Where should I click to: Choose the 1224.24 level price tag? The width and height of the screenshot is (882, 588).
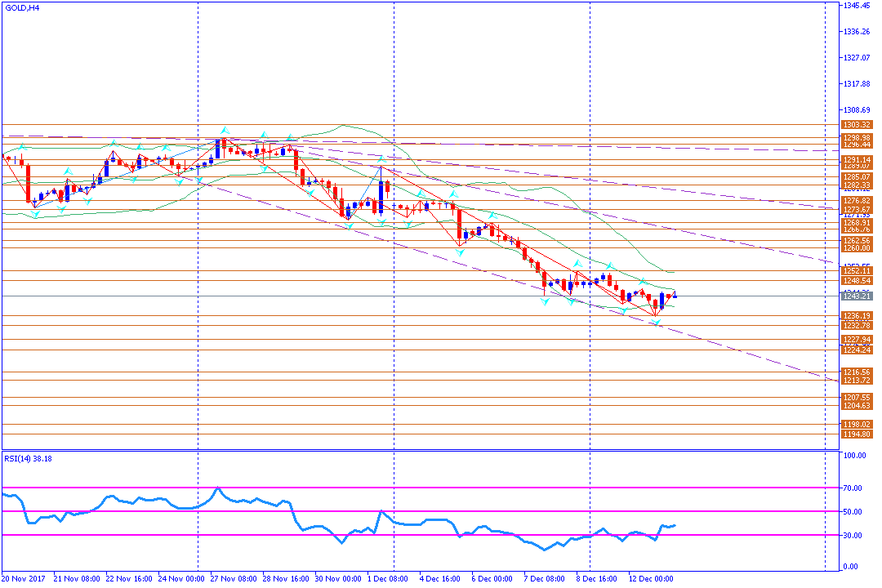coord(857,350)
